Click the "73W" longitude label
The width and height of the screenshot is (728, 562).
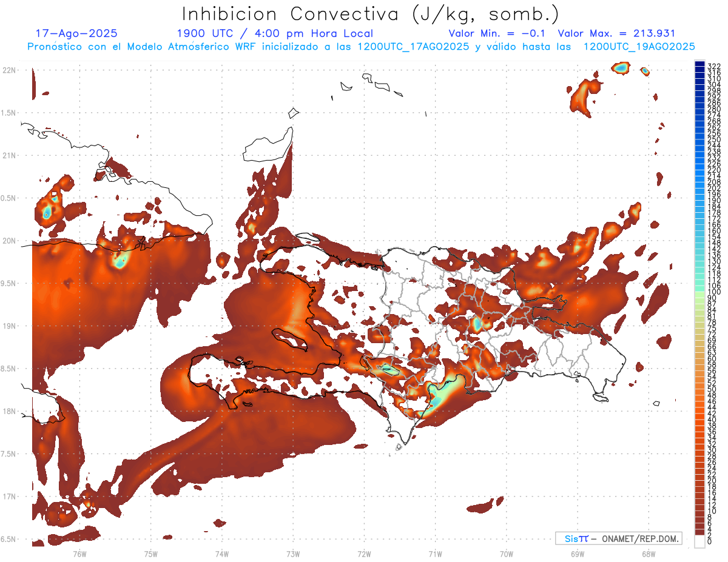(x=293, y=554)
